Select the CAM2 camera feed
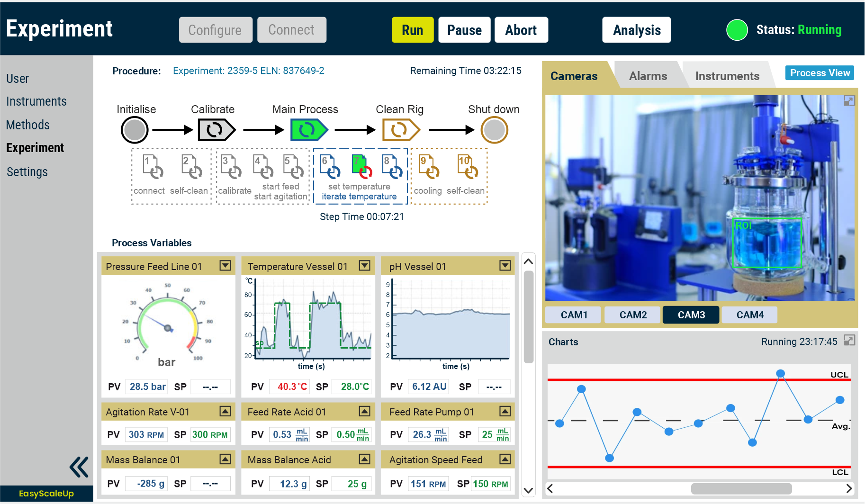 click(x=633, y=315)
